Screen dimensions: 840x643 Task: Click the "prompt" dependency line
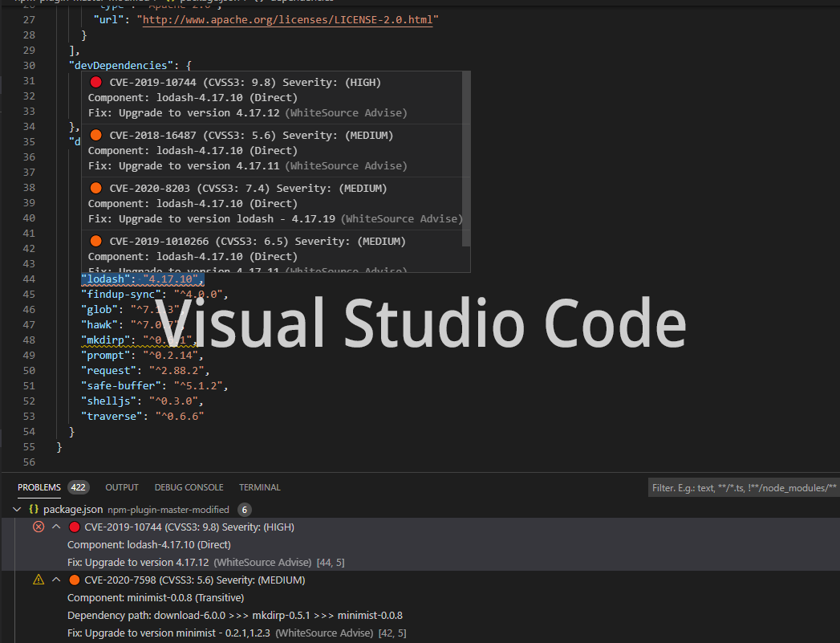pyautogui.click(x=143, y=356)
